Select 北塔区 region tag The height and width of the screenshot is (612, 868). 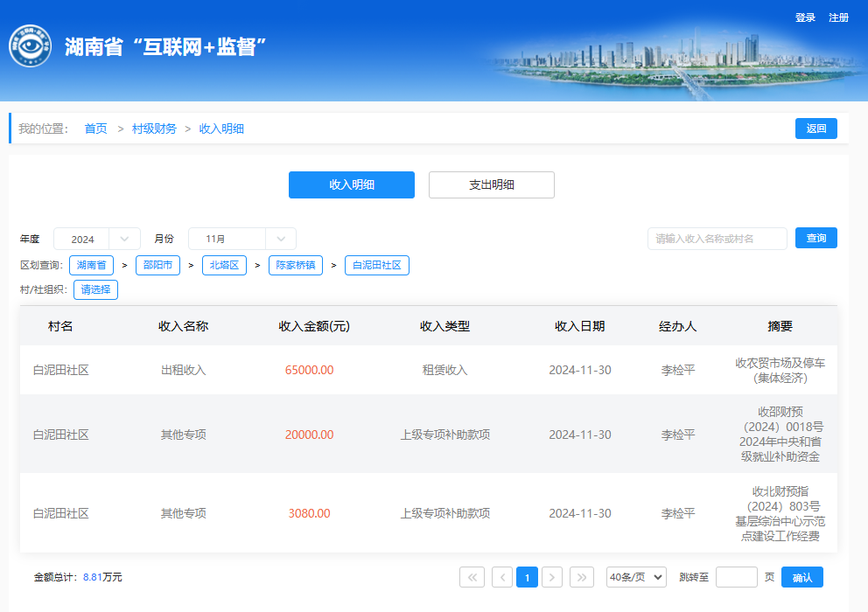(x=224, y=265)
